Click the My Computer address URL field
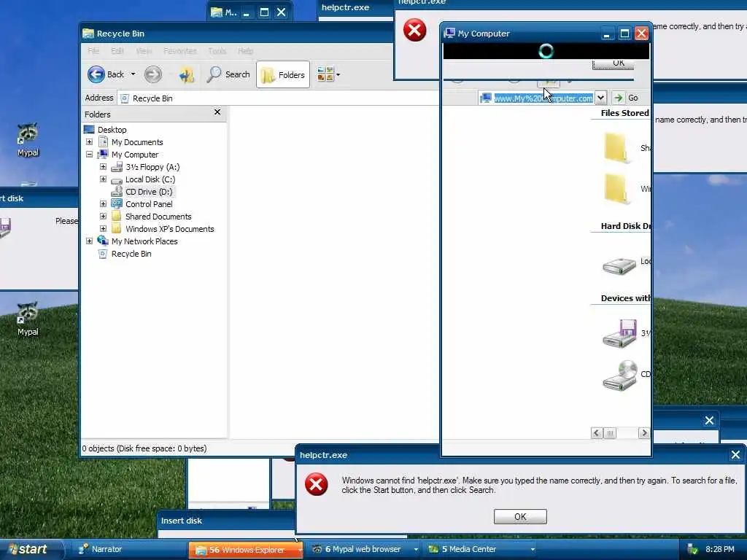Screen dimensions: 747x560 point(543,98)
